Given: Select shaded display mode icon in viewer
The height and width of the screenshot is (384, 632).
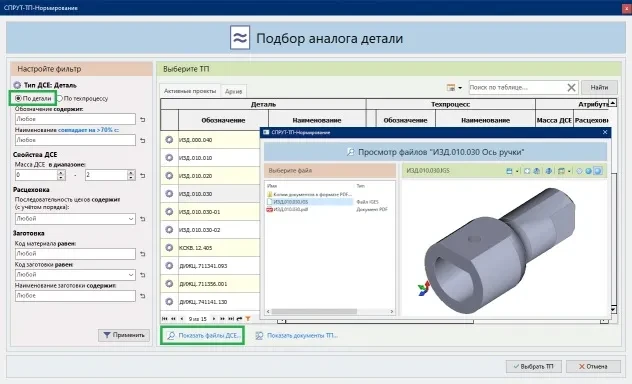Looking at the screenshot, I should [x=588, y=171].
